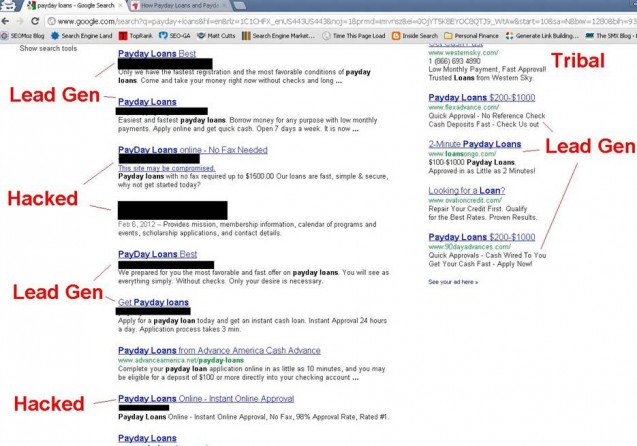Switch to the 'How Payday Loans and Payda' tab
This screenshot has width=637, height=446.
[x=179, y=6]
